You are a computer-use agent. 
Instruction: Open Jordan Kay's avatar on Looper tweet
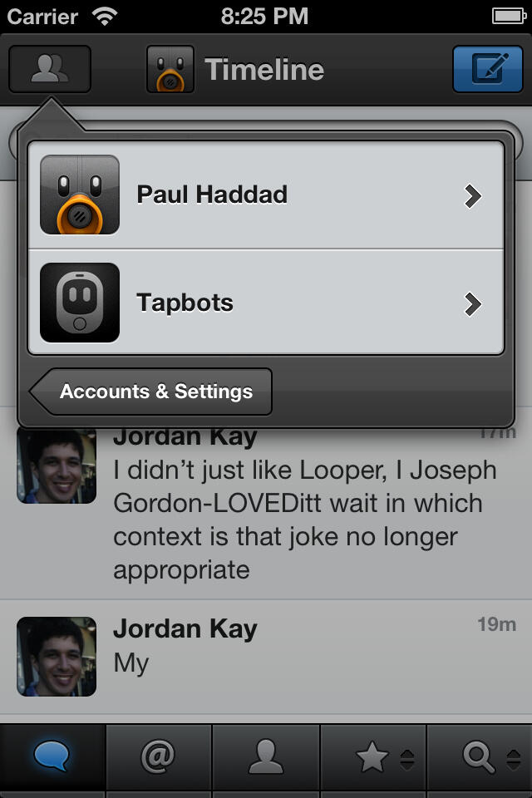tap(57, 465)
